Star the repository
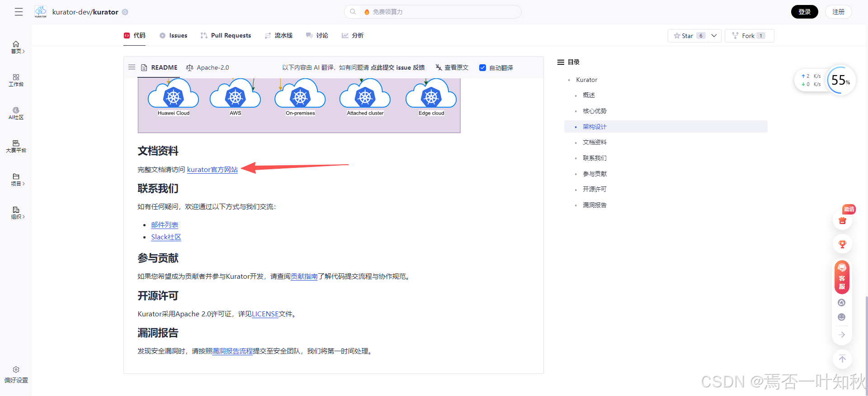This screenshot has height=396, width=868. [688, 36]
